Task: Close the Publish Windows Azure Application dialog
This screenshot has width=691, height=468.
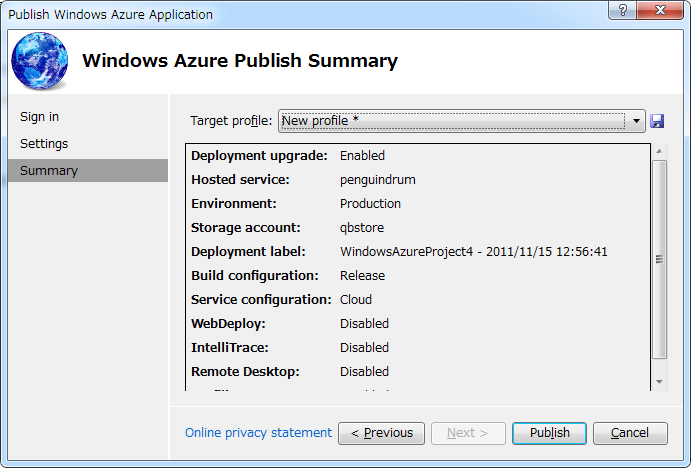Action: pyautogui.click(x=661, y=13)
